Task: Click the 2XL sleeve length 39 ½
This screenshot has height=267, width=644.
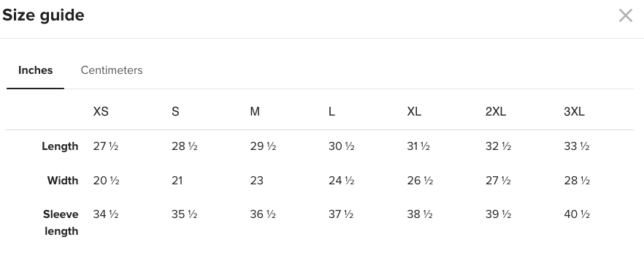Action: pos(498,214)
